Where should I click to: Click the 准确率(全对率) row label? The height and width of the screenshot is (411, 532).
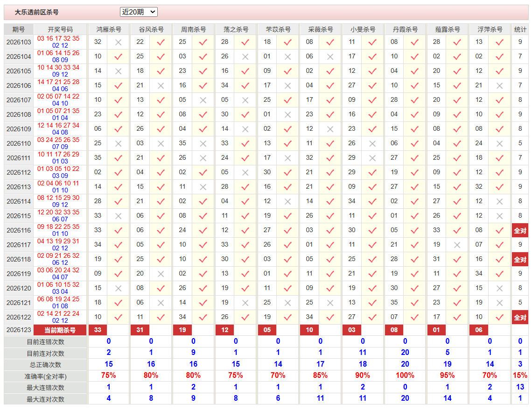pos(45,376)
